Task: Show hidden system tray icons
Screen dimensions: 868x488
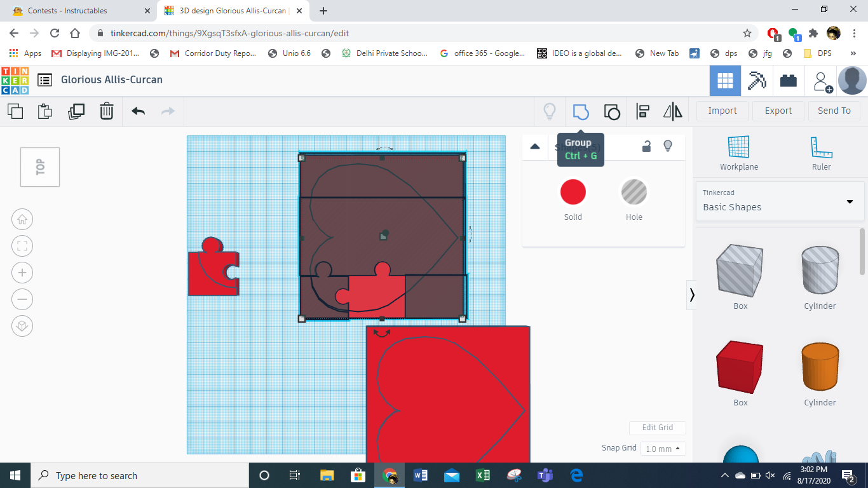Action: pos(725,475)
